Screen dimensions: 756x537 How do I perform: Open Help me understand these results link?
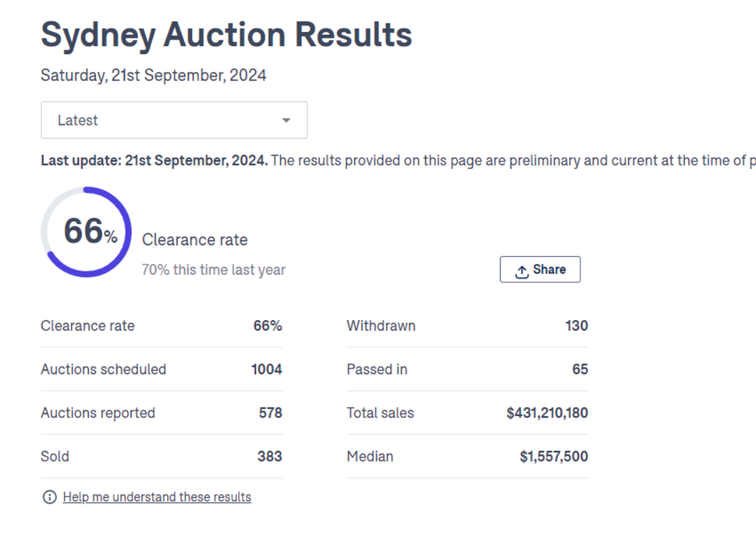pyautogui.click(x=156, y=497)
